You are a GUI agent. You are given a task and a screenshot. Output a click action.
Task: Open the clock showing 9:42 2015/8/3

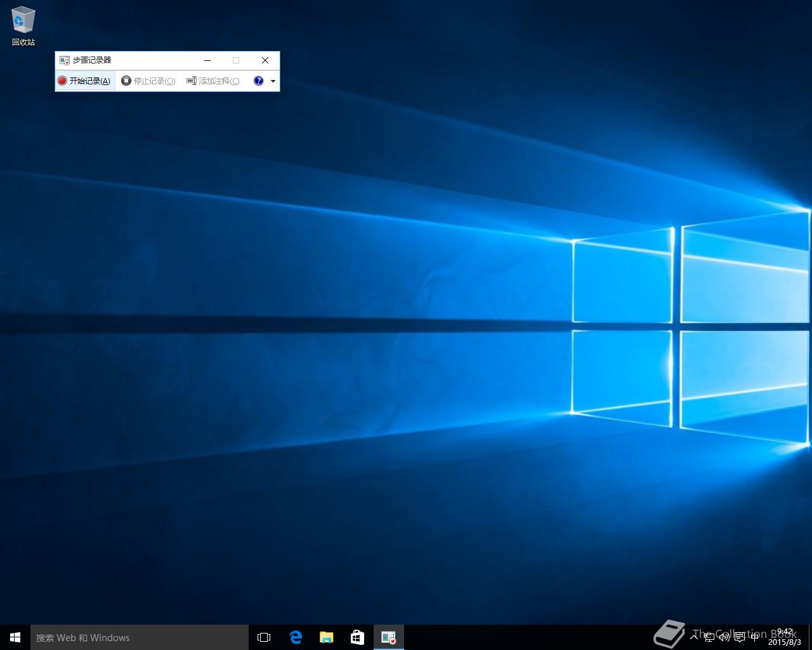[785, 637]
